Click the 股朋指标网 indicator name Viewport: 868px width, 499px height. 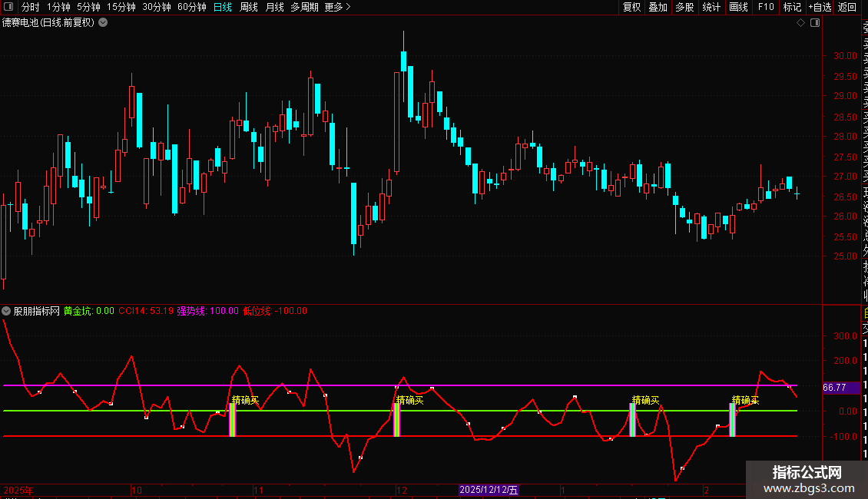(x=37, y=311)
